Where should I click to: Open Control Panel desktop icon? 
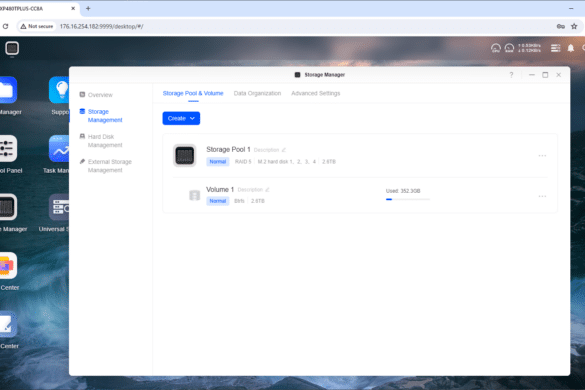(8, 148)
